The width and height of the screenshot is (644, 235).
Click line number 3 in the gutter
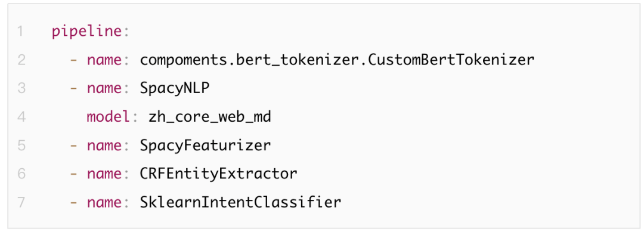21,88
